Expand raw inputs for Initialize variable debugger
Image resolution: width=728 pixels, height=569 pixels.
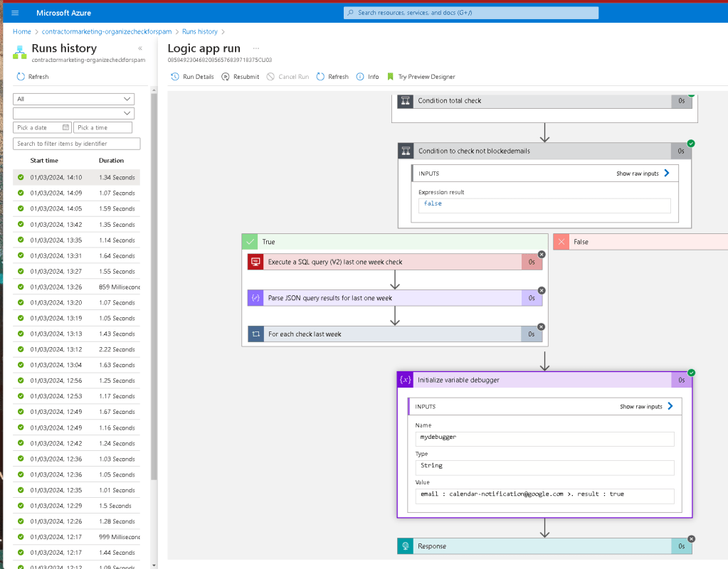click(646, 406)
